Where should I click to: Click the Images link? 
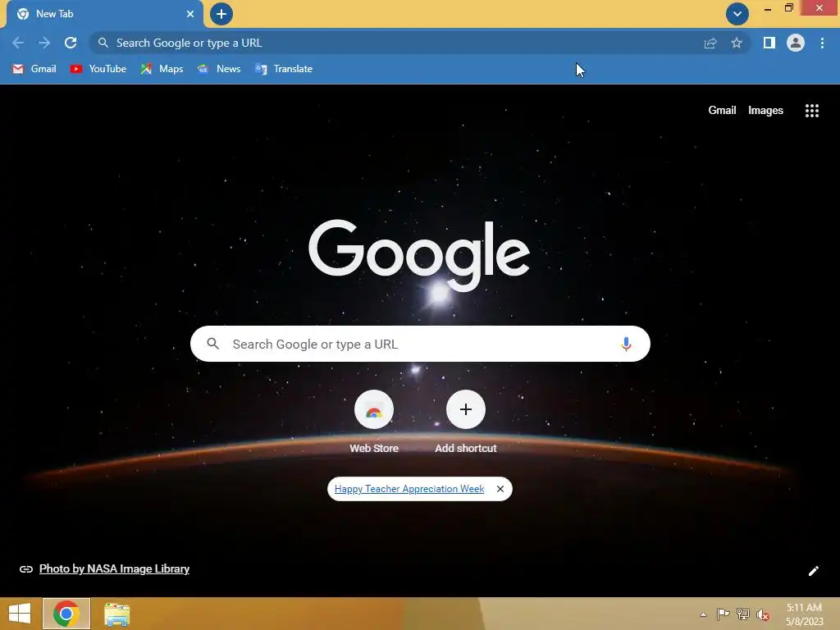tap(765, 111)
